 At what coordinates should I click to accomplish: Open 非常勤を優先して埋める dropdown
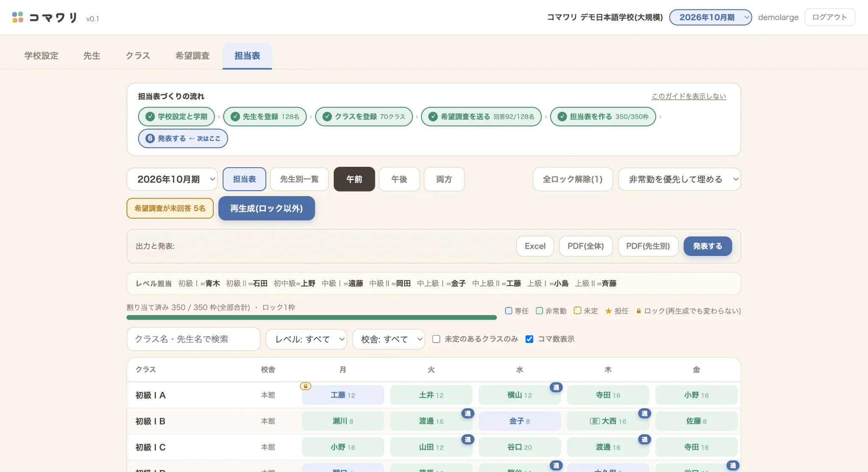click(x=679, y=179)
